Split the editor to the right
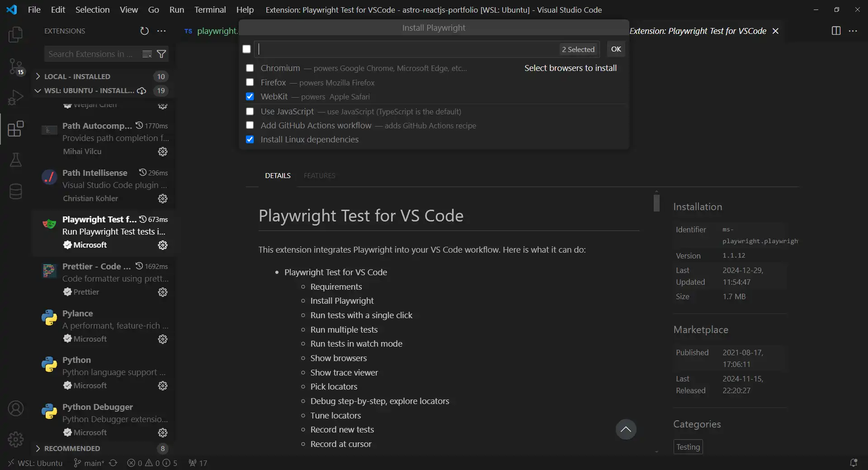This screenshot has height=470, width=868. (x=836, y=31)
